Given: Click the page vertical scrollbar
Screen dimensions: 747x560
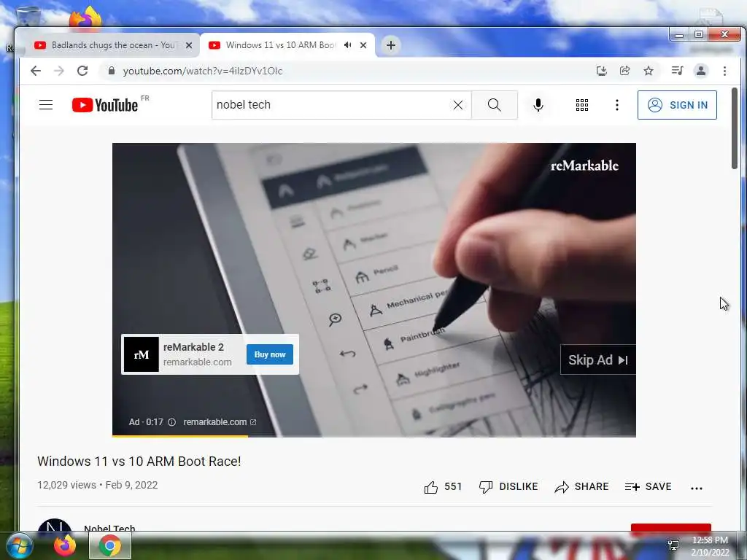Looking at the screenshot, I should (734, 128).
